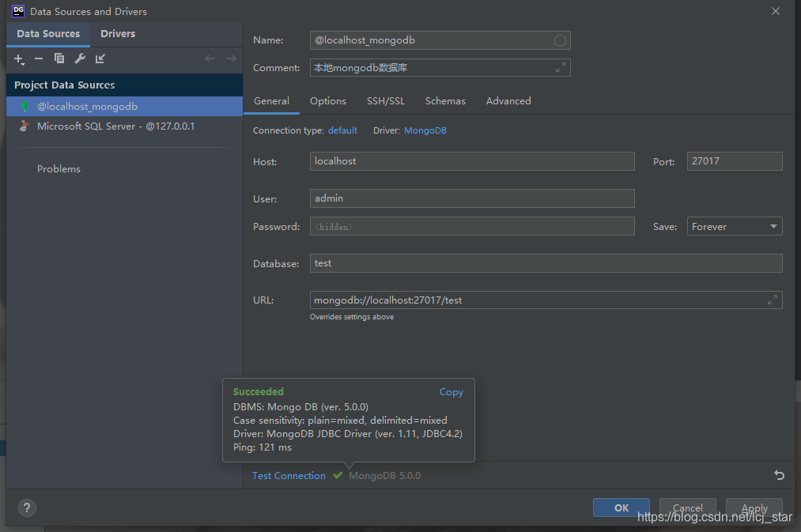Click the Overrides settings above hint
Image resolution: width=801 pixels, height=532 pixels.
click(352, 317)
